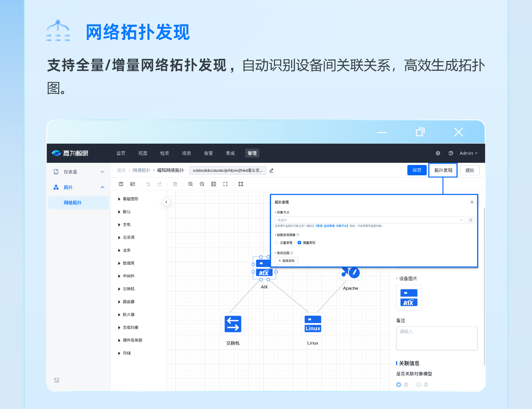Screen dimensions: 532x409
Task: Switch to 视图 in the top navigation
Action: pos(143,153)
